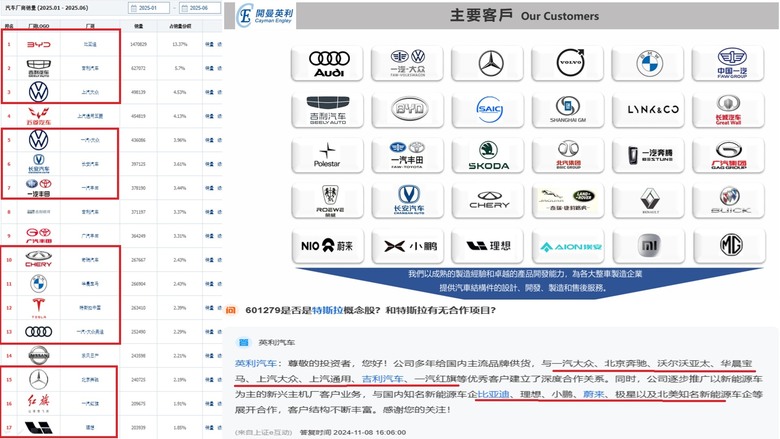This screenshot has height=439, width=780.
Task: Click the GAC Toyota logo in rank 9 row
Action: point(38,235)
